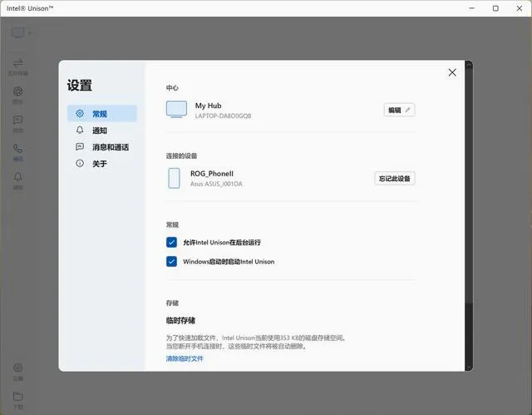Image resolution: width=532 pixels, height=415 pixels.
Task: Switch to the 通知 settings tab
Action: (102, 131)
